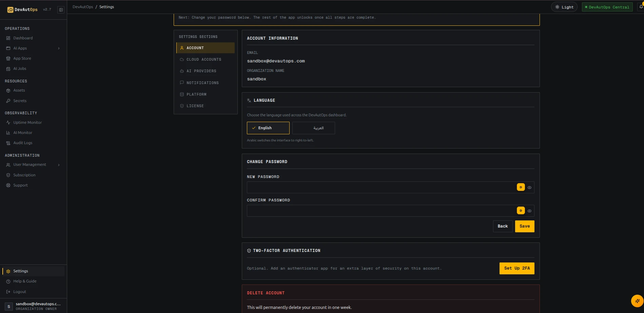Viewport: 644px width, 313px height.
Task: Click the Support lifebuoy icon
Action: click(x=8, y=185)
